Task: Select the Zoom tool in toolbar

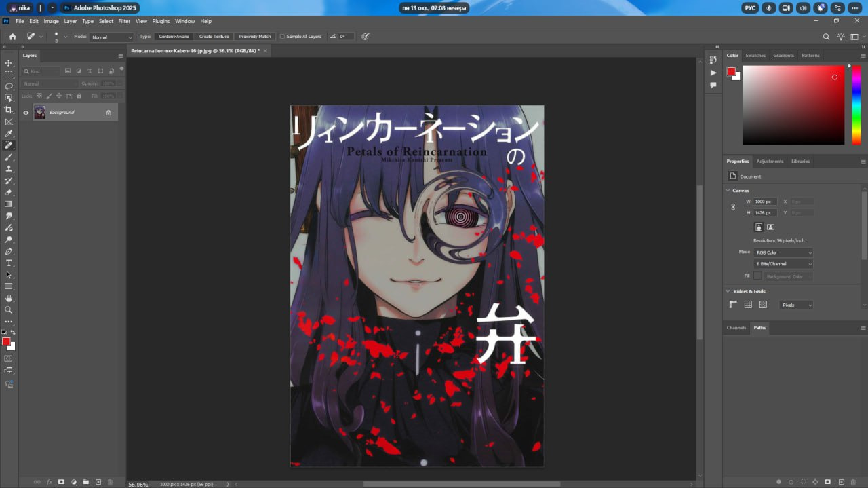Action: 9,309
